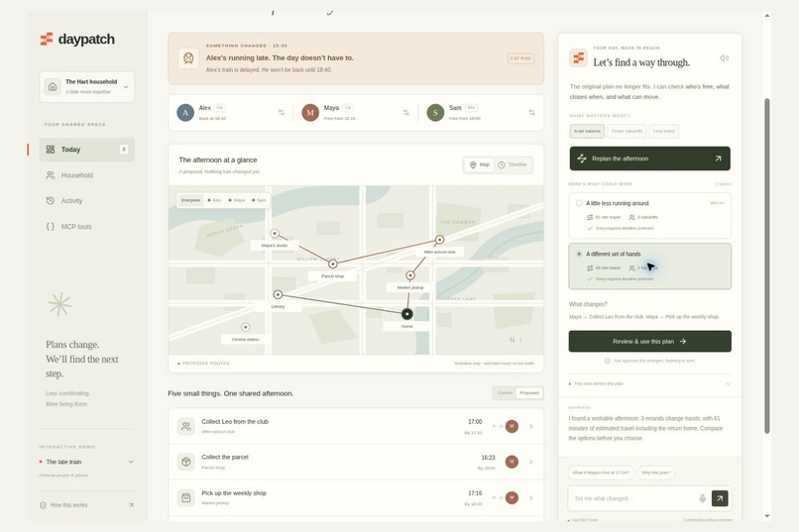Open the Activity menu item
The width and height of the screenshot is (799, 532).
pos(86,200)
